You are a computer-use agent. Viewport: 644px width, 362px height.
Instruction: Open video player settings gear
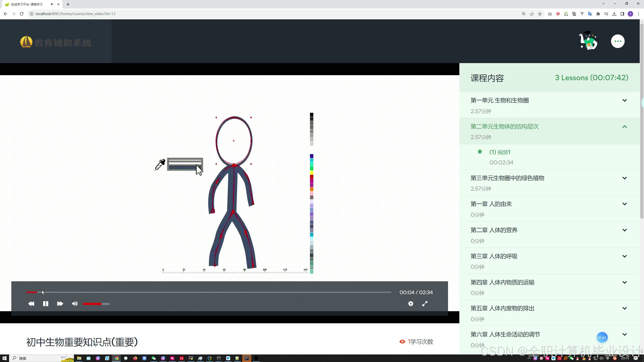click(x=411, y=304)
